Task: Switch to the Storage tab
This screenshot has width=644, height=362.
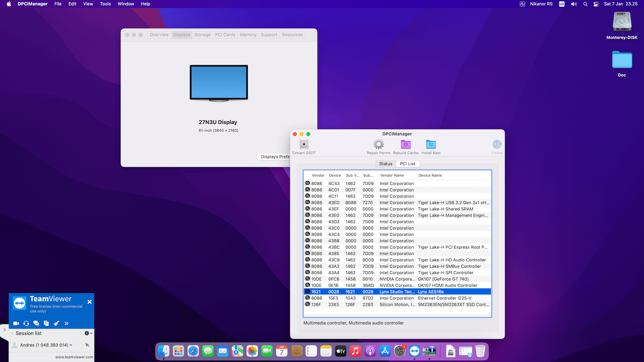Action: pos(202,35)
